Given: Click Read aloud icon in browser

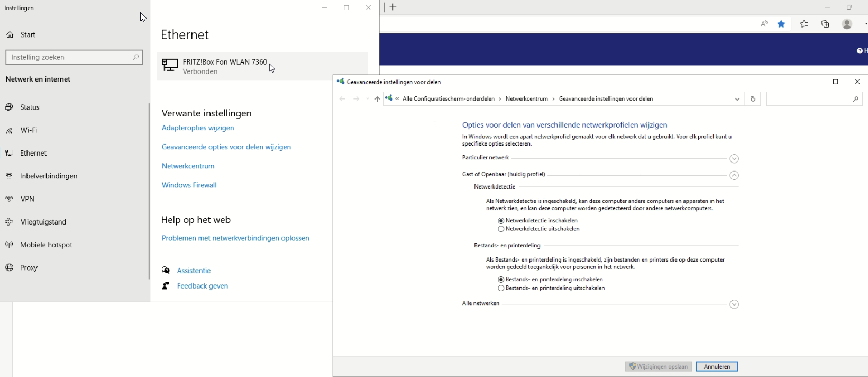Looking at the screenshot, I should (764, 24).
